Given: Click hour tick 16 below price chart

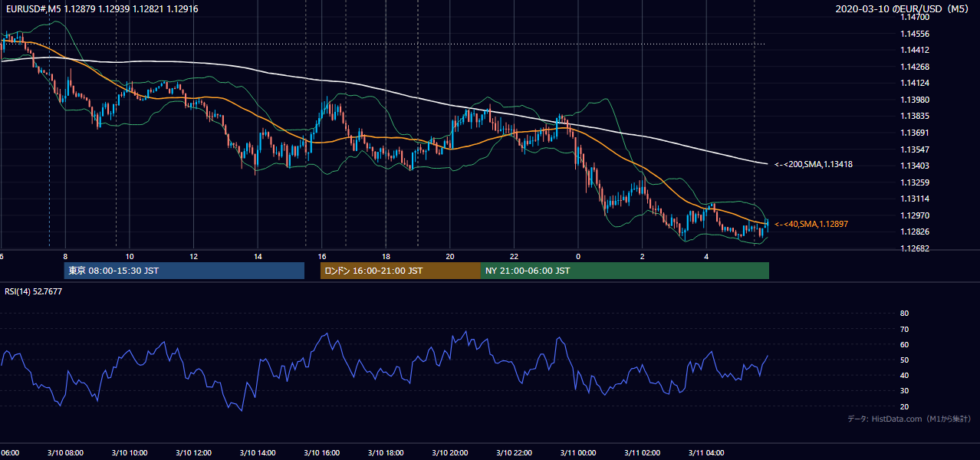Looking at the screenshot, I should (x=322, y=256).
